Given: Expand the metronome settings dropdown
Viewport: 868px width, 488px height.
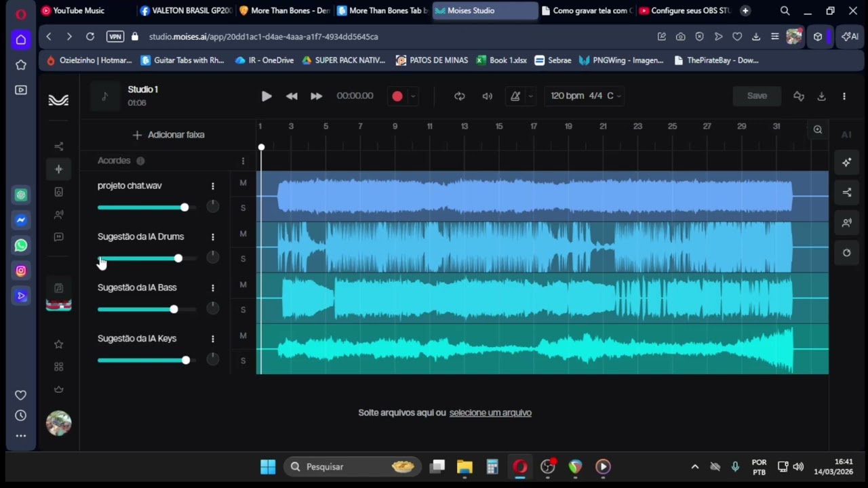Looking at the screenshot, I should tap(530, 96).
